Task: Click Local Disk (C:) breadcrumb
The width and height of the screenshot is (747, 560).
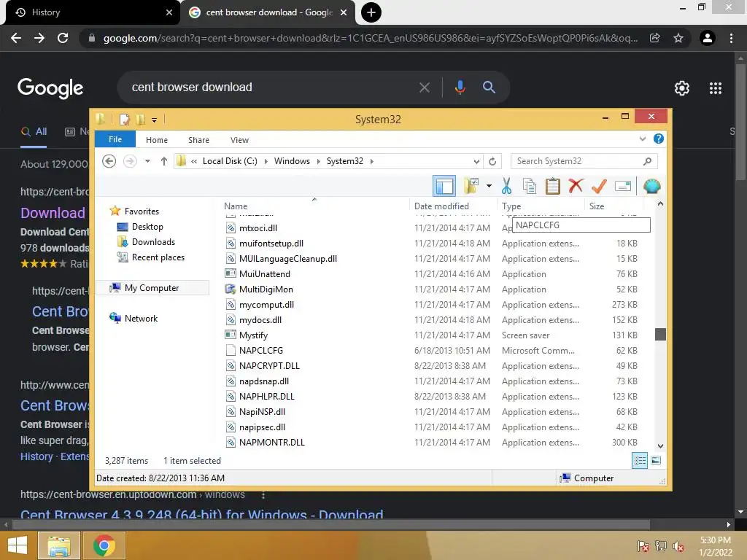Action: [230, 161]
